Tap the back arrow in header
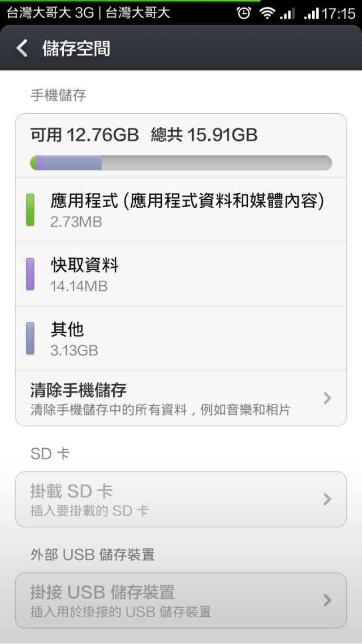362x644 pixels. coord(21,49)
